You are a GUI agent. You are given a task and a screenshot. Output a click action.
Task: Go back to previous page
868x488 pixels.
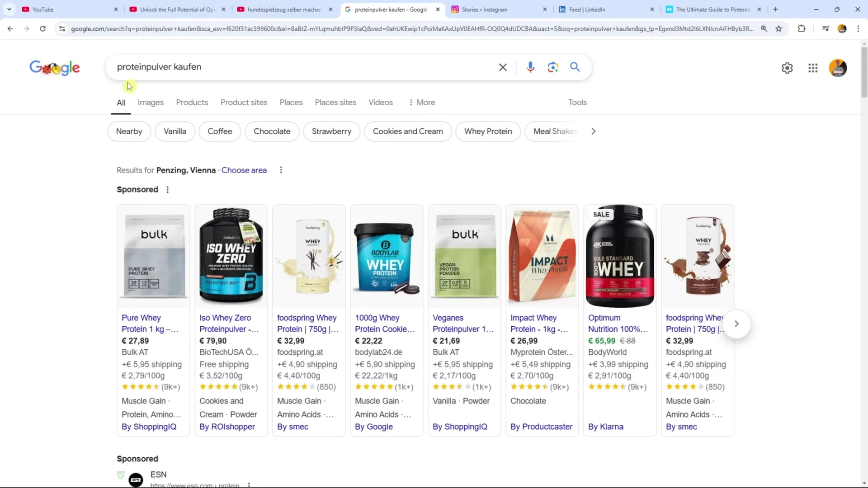10,28
